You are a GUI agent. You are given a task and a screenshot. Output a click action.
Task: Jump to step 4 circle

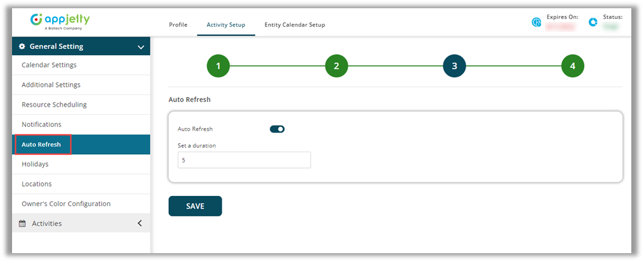pyautogui.click(x=572, y=66)
